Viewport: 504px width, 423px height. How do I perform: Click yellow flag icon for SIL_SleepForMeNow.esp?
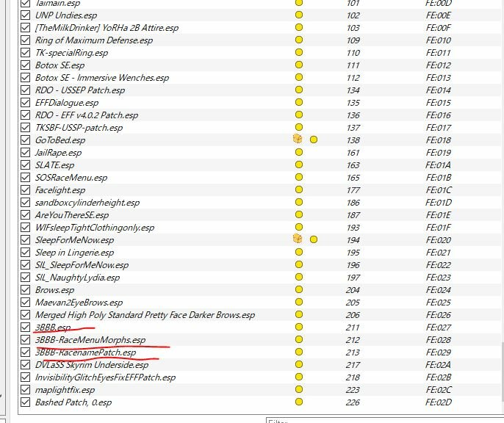pyautogui.click(x=299, y=264)
